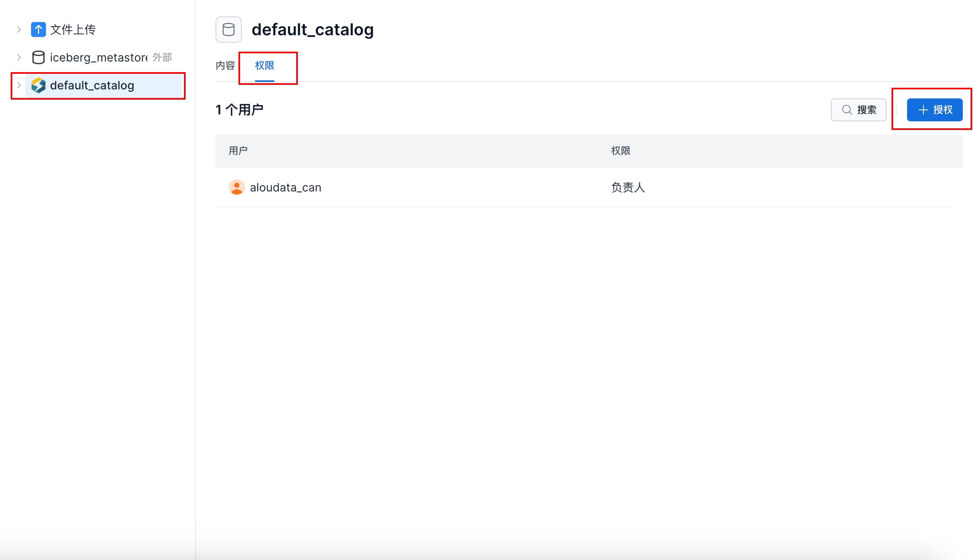Screen dimensions: 980x560
Task: Click the 搜索 search button
Action: (859, 110)
